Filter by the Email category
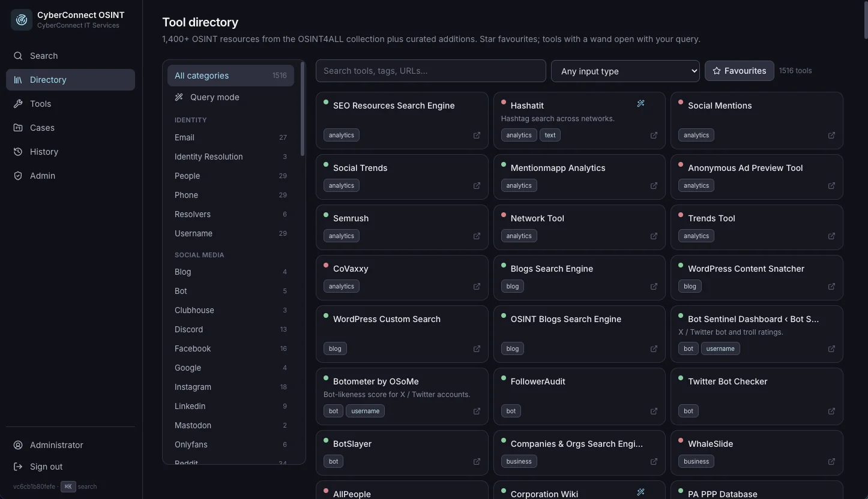This screenshot has width=868, height=499. click(231, 137)
